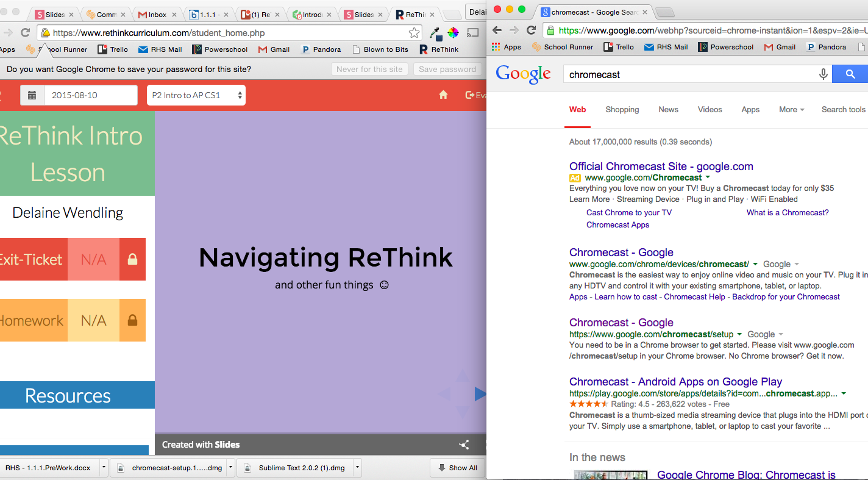Open Learn how to cast link

coord(626,297)
